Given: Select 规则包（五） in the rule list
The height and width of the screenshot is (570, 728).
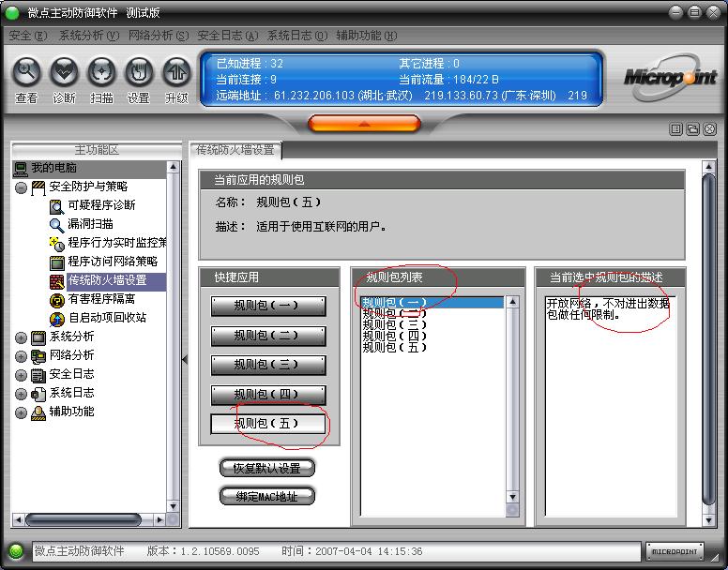Looking at the screenshot, I should pyautogui.click(x=432, y=347).
